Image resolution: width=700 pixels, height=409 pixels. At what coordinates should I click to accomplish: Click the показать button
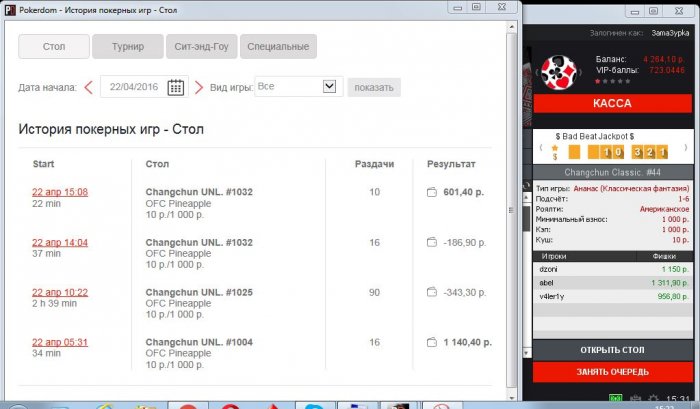coord(374,88)
